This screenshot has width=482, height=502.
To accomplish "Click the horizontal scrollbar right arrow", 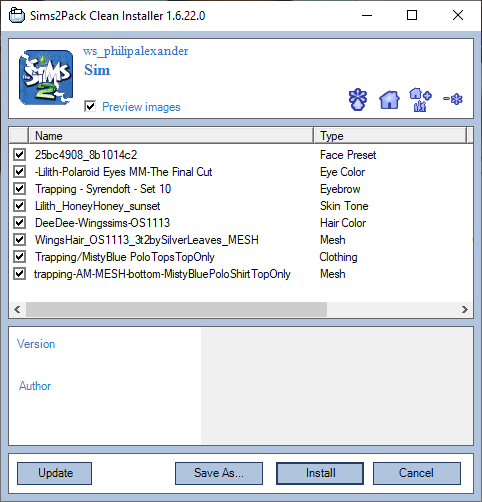I will (x=465, y=310).
